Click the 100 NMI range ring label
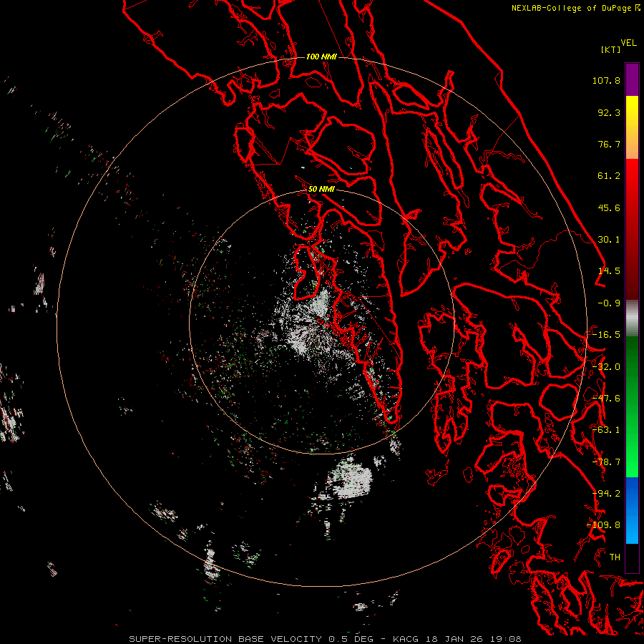Viewport: 644px width, 644px height. 321,57
